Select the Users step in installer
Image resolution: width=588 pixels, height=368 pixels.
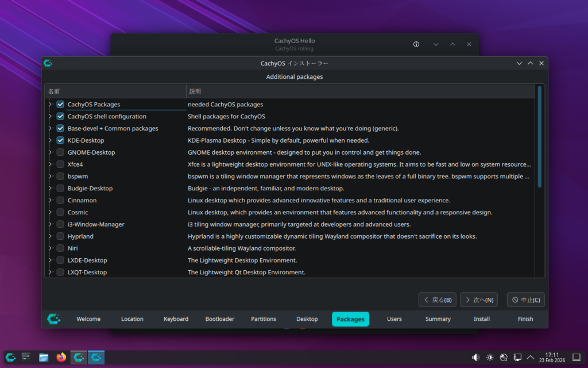(394, 319)
